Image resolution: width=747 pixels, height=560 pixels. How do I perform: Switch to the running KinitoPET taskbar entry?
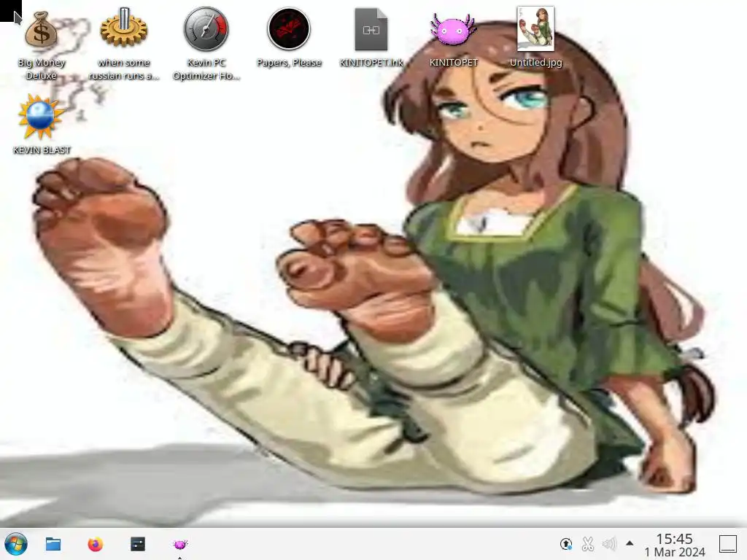(180, 544)
